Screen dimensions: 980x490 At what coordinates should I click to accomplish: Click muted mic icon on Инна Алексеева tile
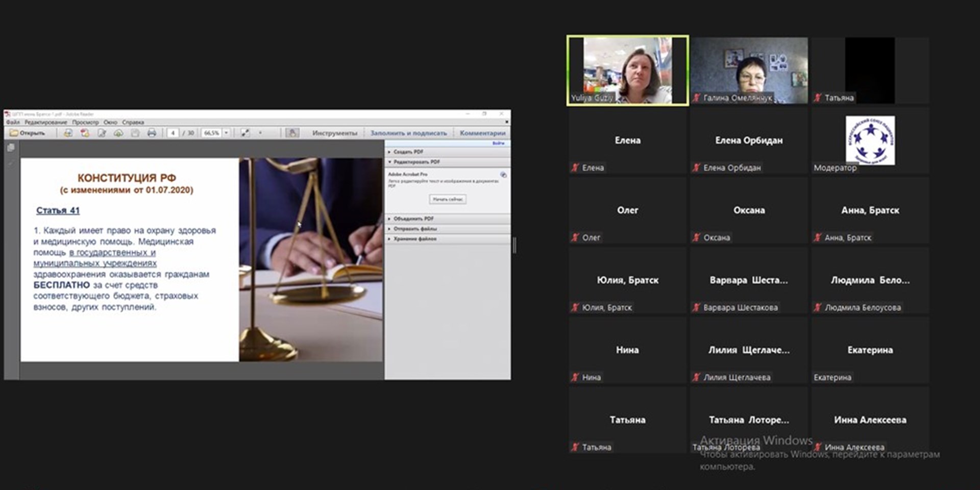[818, 447]
